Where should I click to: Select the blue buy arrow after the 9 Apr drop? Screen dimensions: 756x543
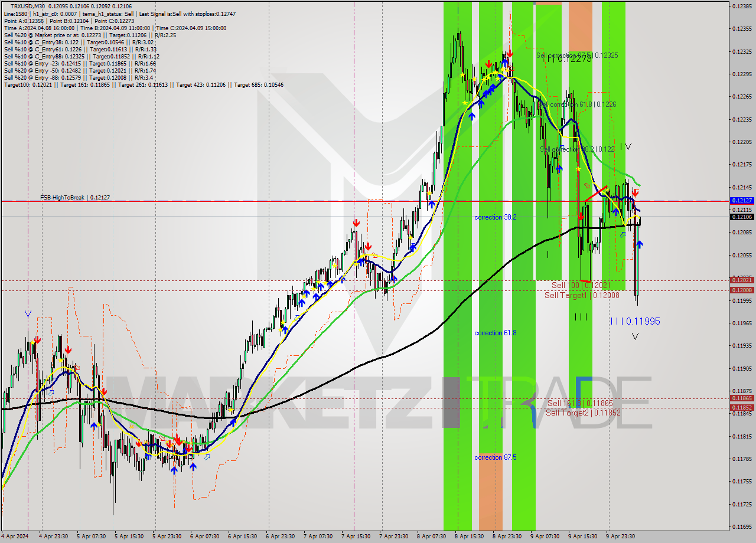[640, 243]
